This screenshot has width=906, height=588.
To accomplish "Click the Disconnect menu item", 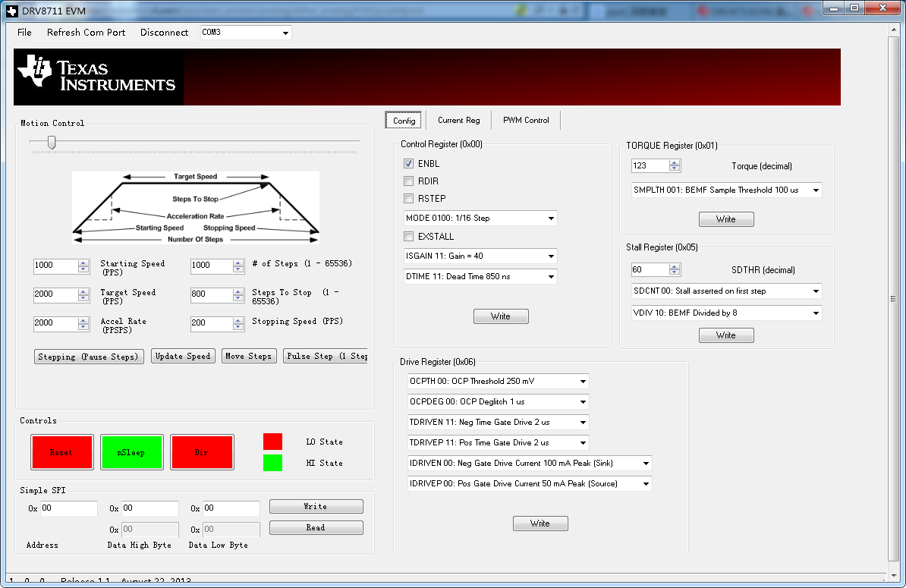I will coord(164,33).
